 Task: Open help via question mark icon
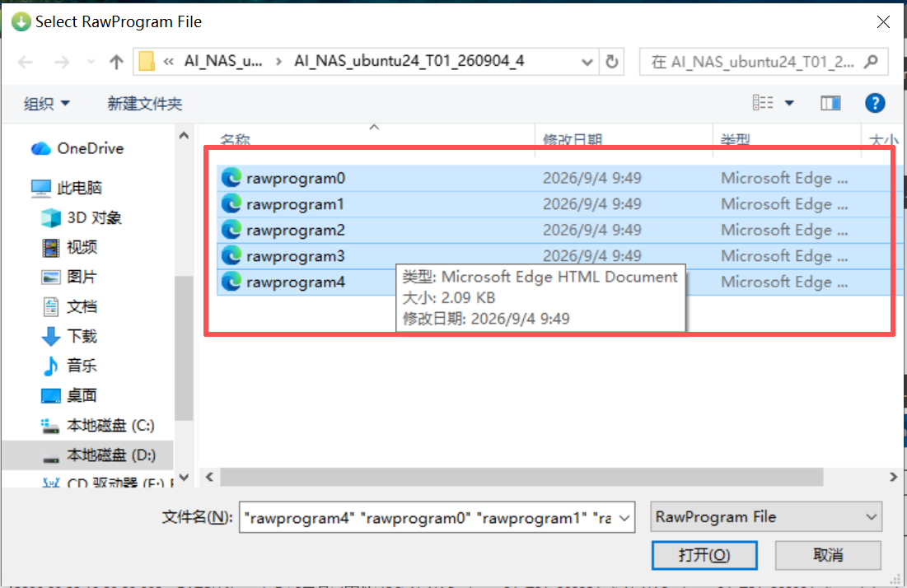coord(875,103)
